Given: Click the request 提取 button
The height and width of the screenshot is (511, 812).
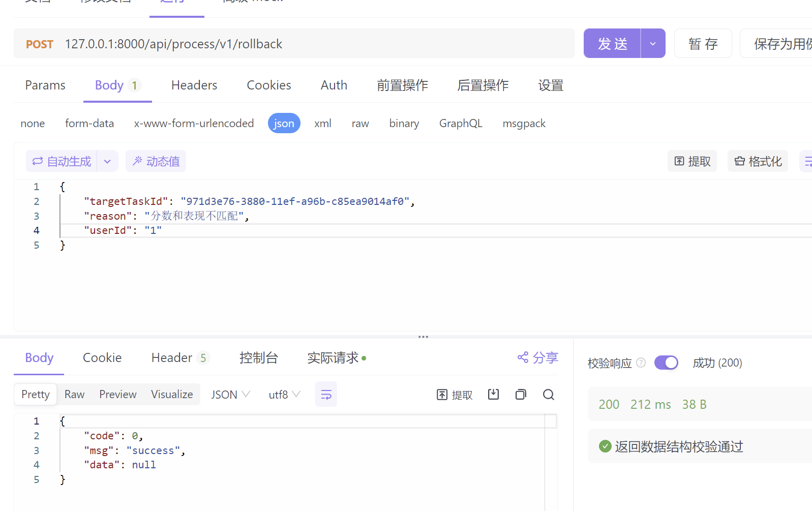Looking at the screenshot, I should click(692, 161).
